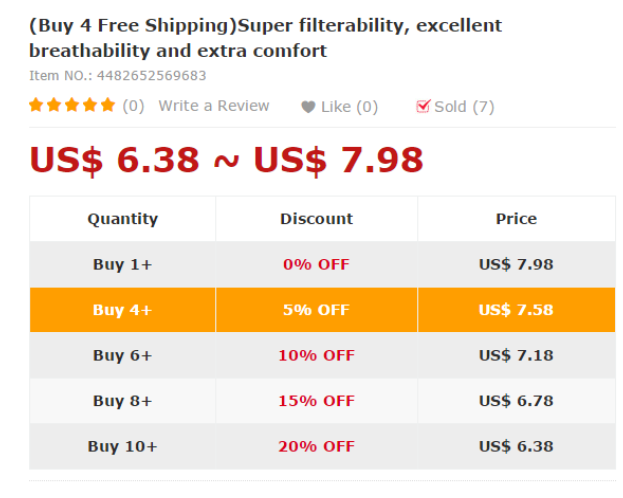The image size is (623, 498).
Task: Click the US$ 7.58 price cell
Action: pyautogui.click(x=516, y=310)
